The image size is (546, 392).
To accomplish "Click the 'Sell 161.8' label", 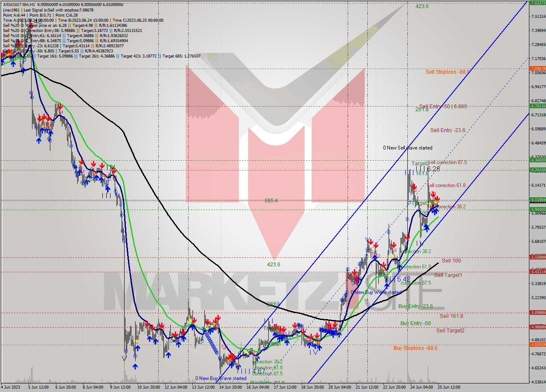I will coord(451,316).
